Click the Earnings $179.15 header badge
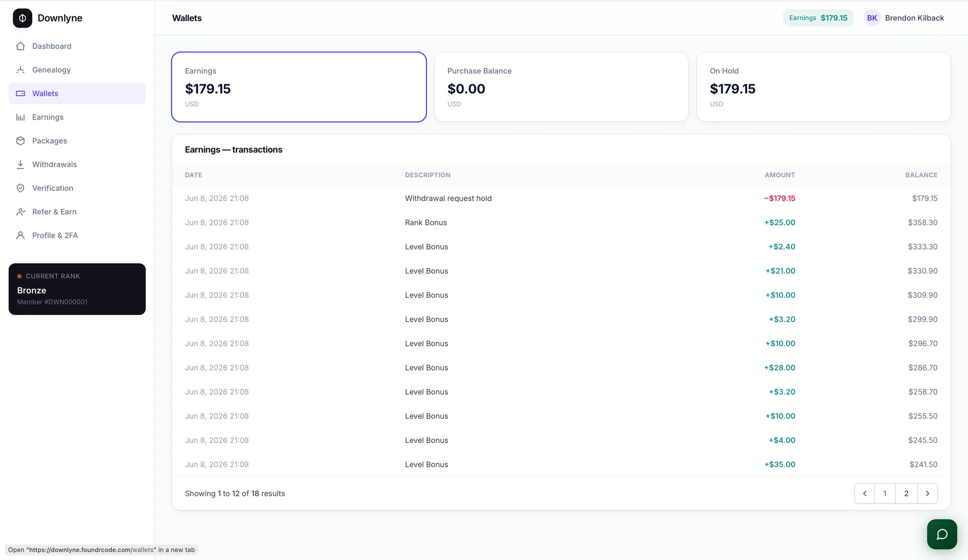 coord(818,18)
